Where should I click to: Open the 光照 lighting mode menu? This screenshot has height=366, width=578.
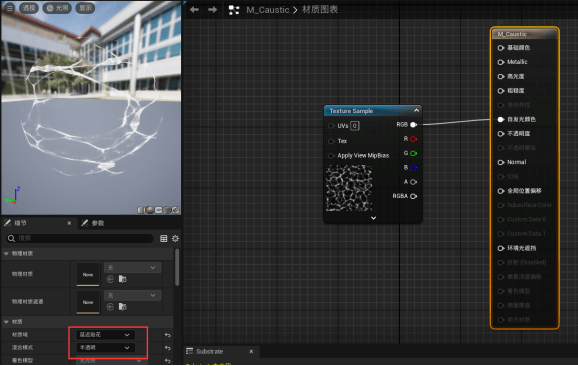pos(57,8)
